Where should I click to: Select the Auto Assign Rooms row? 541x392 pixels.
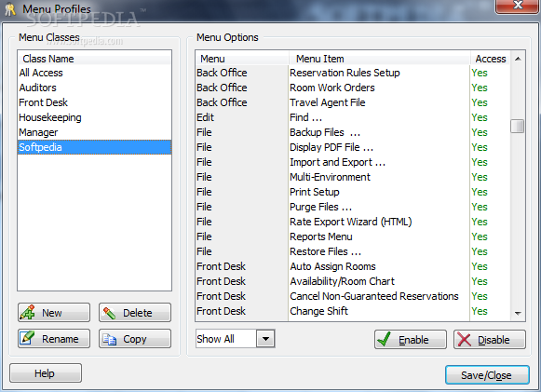353,266
